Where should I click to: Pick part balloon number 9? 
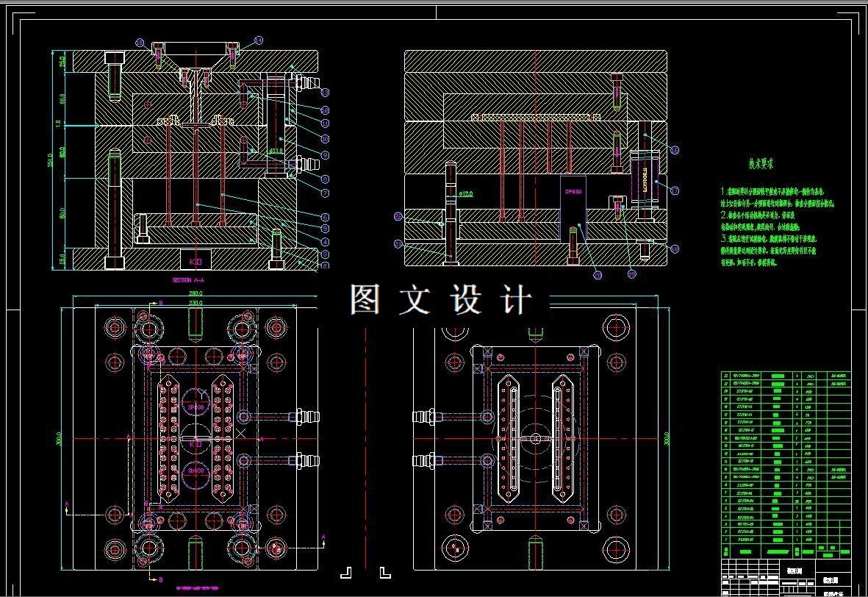pyautogui.click(x=325, y=156)
